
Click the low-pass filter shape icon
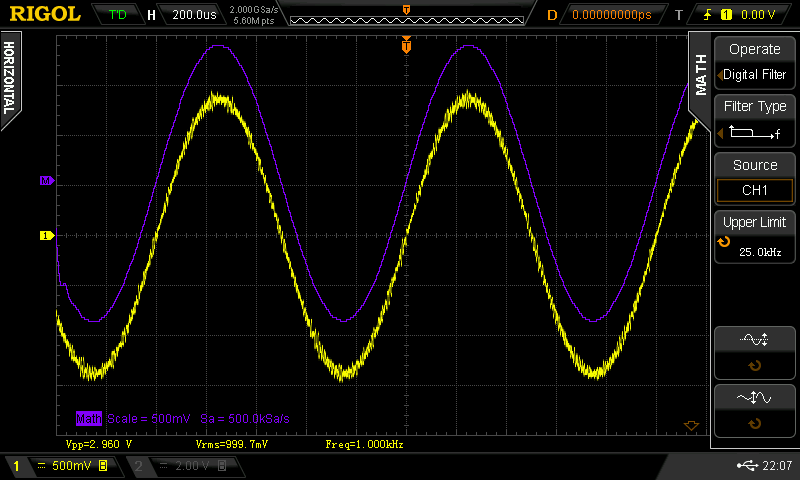[x=755, y=133]
